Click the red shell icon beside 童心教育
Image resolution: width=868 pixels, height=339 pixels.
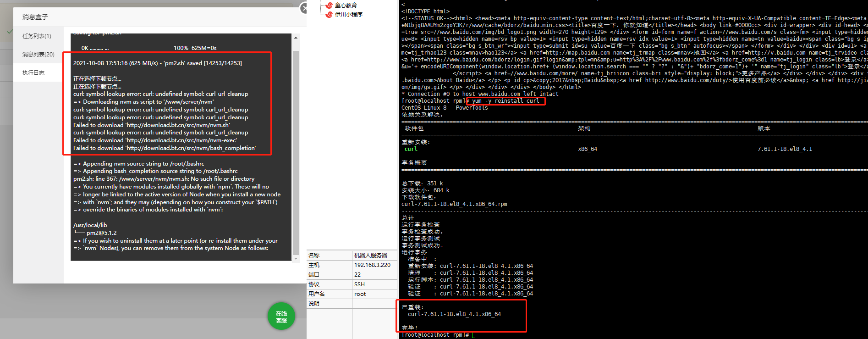pyautogui.click(x=329, y=6)
